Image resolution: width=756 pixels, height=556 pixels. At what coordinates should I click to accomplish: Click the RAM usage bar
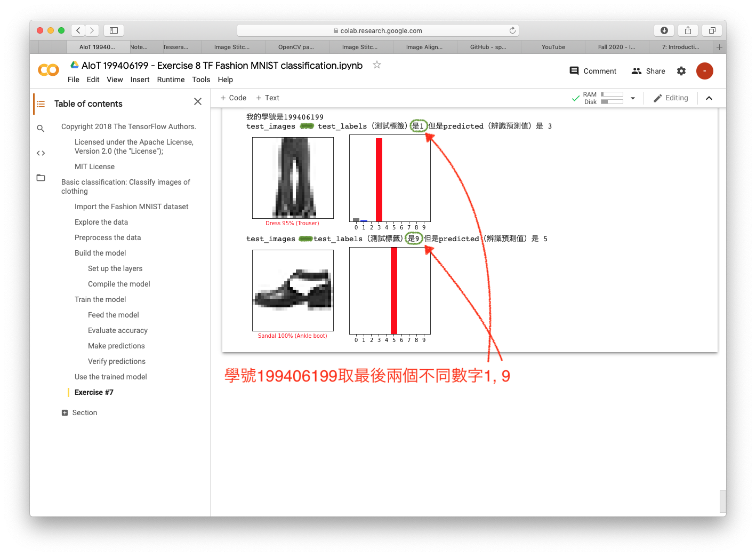(612, 94)
